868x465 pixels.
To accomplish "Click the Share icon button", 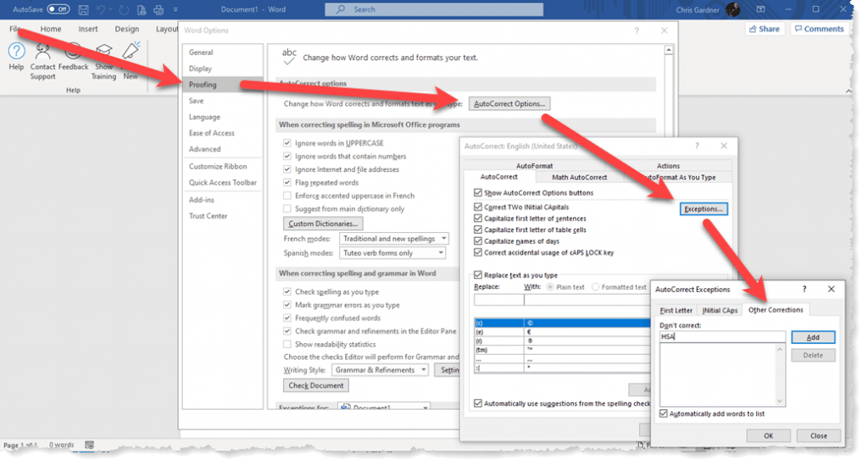I will pyautogui.click(x=763, y=29).
